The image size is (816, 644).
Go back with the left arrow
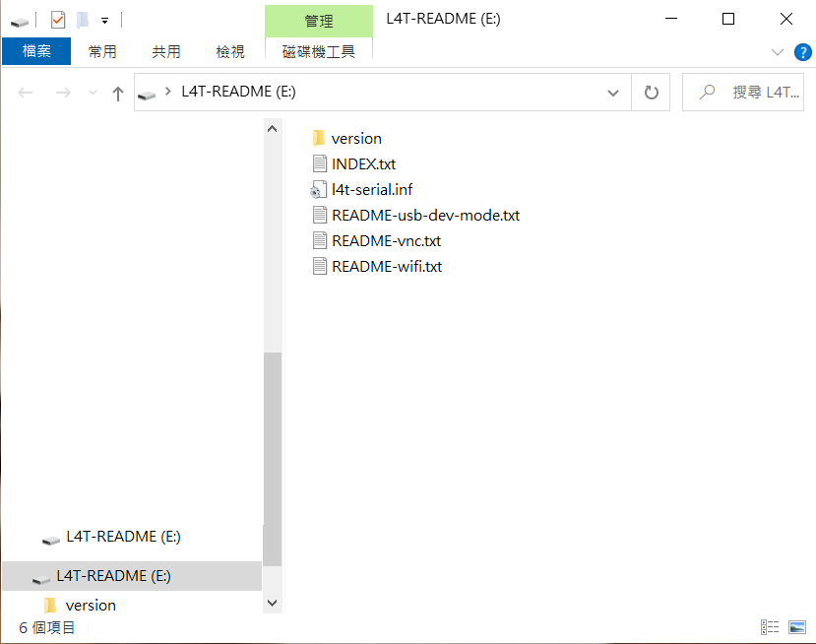pos(25,93)
